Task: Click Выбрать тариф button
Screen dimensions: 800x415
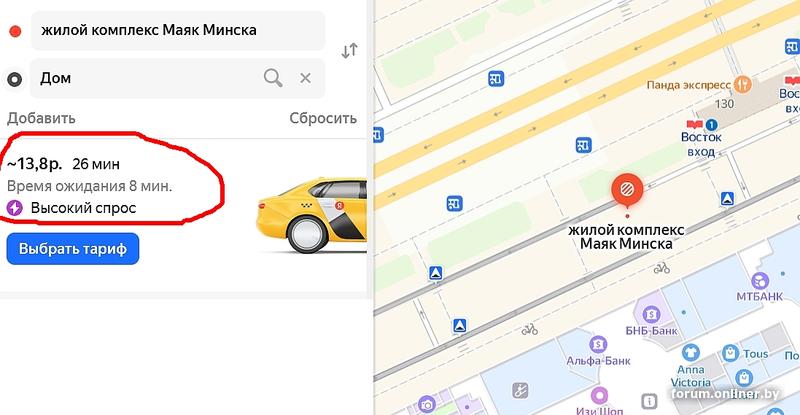Action: [x=72, y=249]
